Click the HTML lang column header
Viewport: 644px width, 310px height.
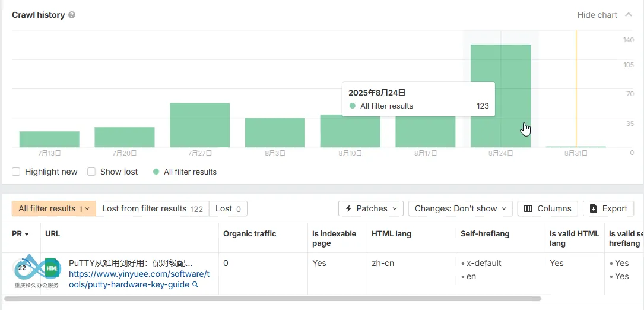click(391, 233)
